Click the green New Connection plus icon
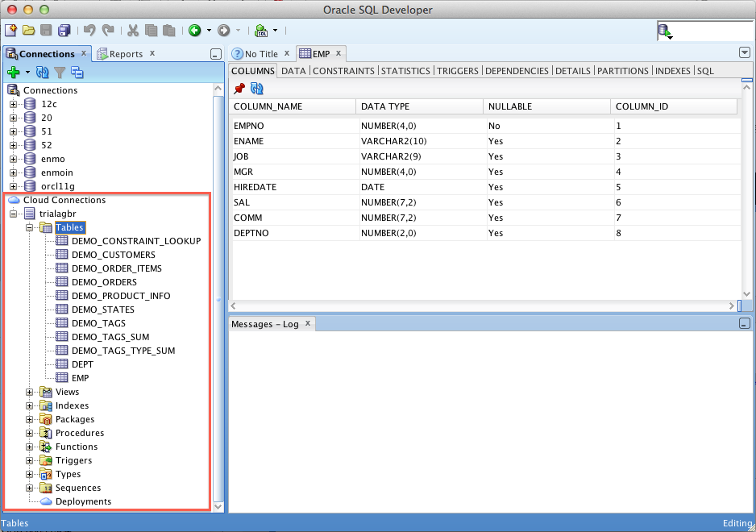 (x=13, y=73)
